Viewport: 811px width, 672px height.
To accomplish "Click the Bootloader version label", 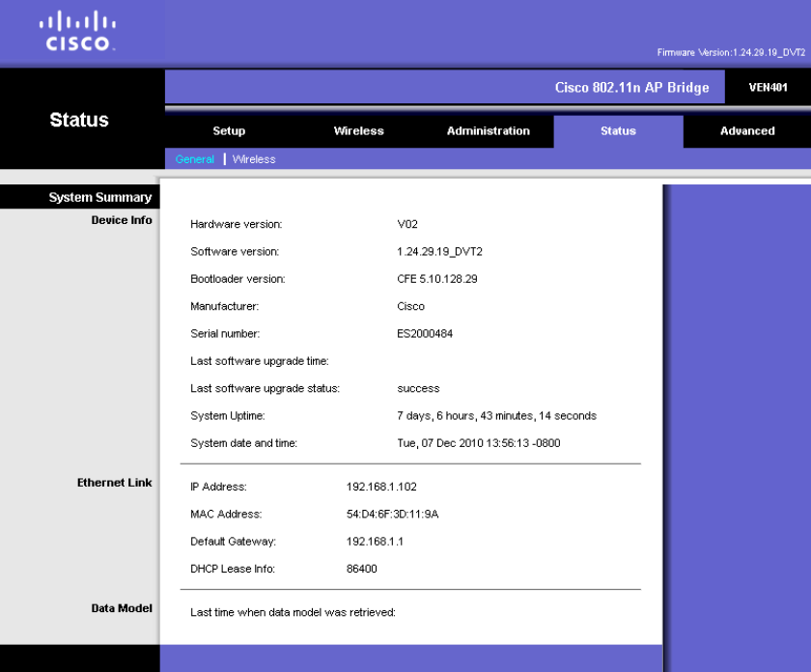I will coord(238,279).
